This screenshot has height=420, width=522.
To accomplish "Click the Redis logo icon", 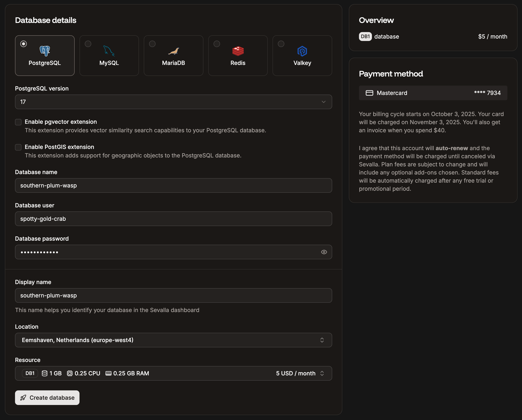I will [x=238, y=51].
